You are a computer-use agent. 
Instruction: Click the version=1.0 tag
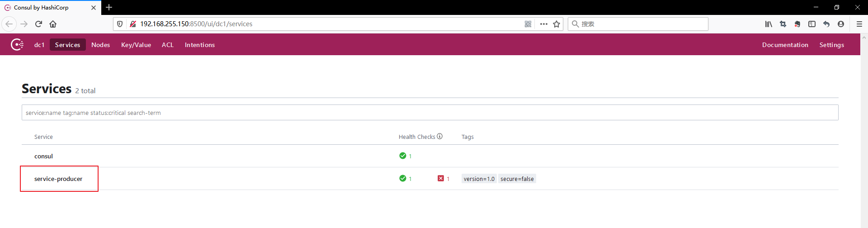479,179
